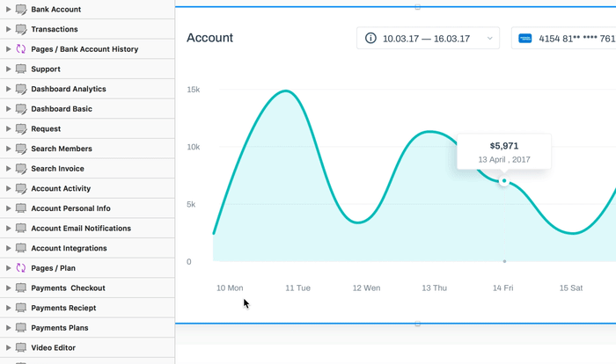Click the 4154 81** card number selector

(x=564, y=38)
